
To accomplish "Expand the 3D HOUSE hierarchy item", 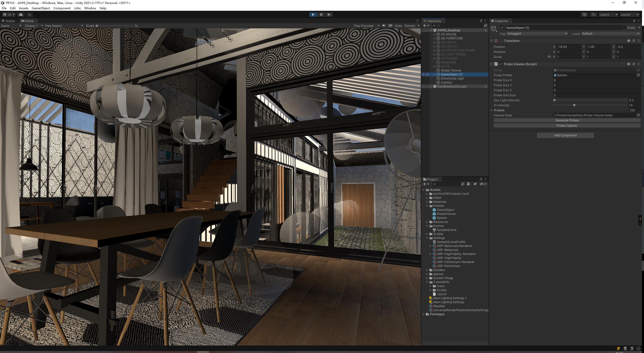I will (434, 34).
